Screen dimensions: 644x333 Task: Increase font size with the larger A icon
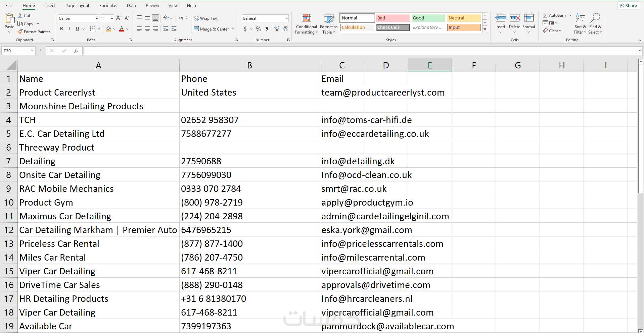119,18
